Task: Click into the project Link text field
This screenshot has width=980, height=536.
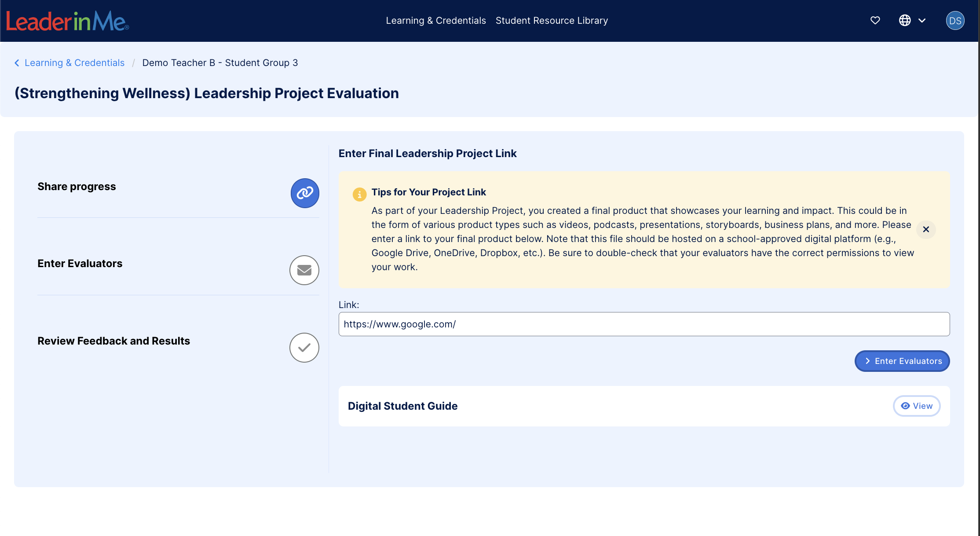Action: (x=644, y=324)
